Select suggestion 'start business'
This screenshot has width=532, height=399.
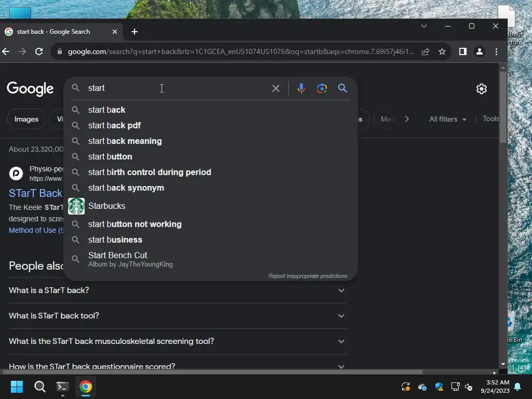(x=211, y=240)
